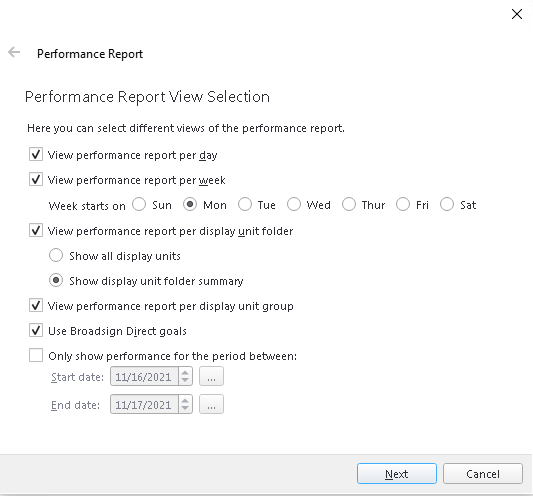Viewport: 533px width, 496px height.
Task: Pick Fri as week start day
Action: coord(403,205)
